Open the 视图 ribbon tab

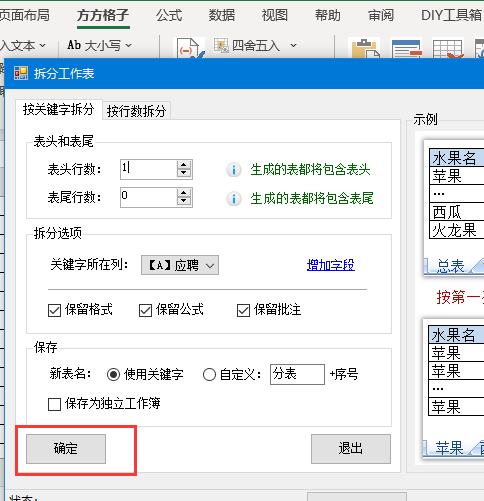click(x=275, y=15)
